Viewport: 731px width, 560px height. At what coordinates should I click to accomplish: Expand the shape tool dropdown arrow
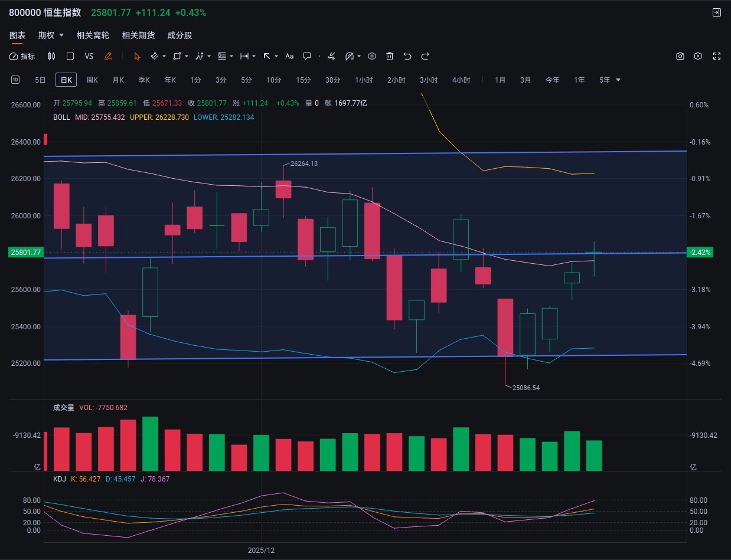[187, 56]
